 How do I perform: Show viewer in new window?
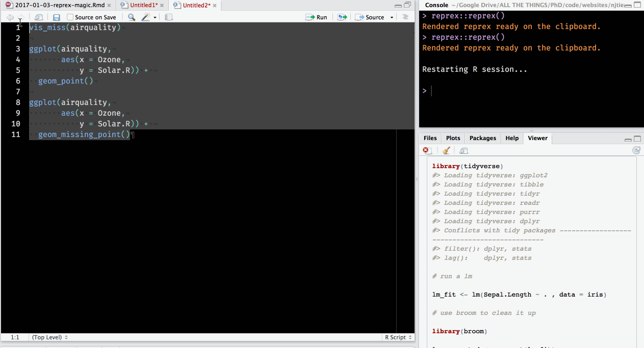tap(463, 151)
